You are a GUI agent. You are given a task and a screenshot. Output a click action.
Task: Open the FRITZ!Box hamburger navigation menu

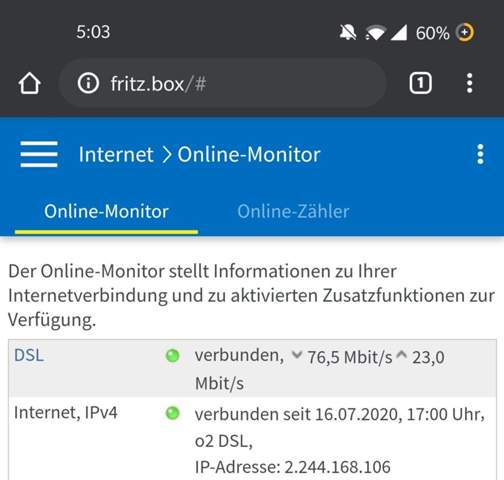(x=39, y=154)
